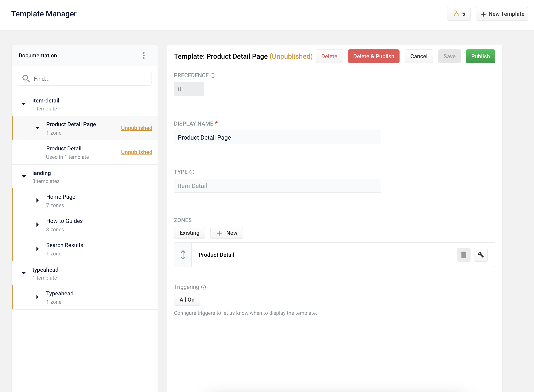Click the warning indicator showing 5 alerts

coord(458,14)
